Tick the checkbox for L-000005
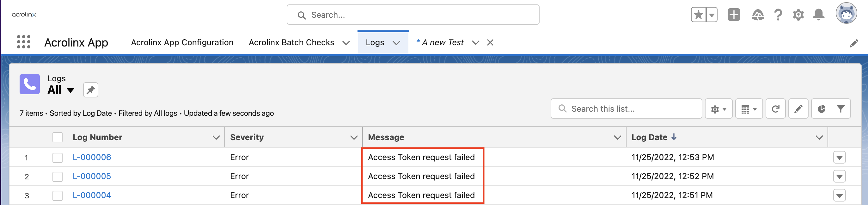Viewport: 868px width, 205px height. pos(58,177)
